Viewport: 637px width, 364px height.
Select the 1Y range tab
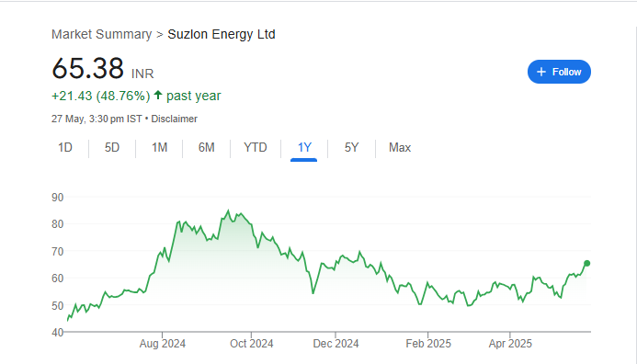(x=304, y=147)
